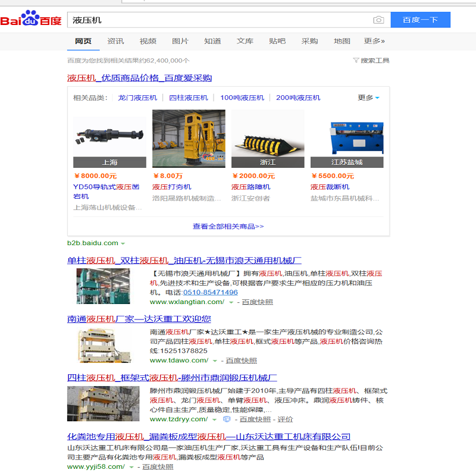Click the ¥5500.00元 price

pyautogui.click(x=333, y=176)
